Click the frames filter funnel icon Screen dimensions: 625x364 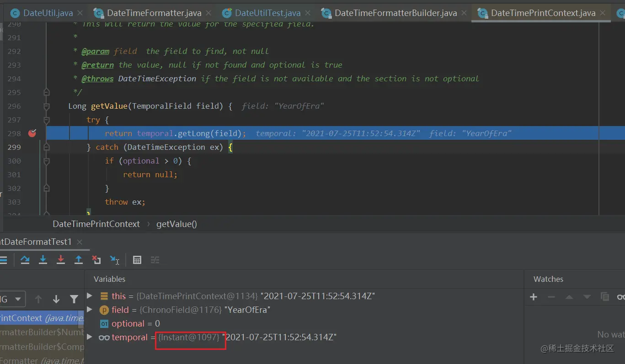click(x=74, y=299)
